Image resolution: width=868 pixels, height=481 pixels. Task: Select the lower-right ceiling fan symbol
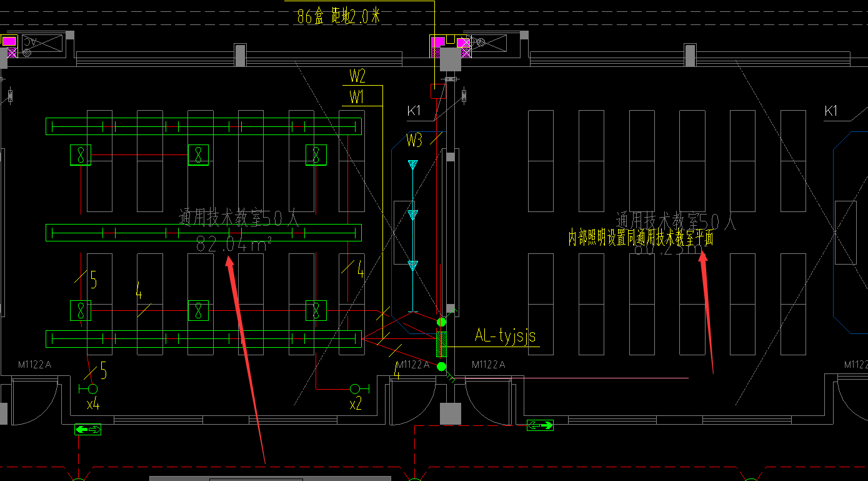point(316,311)
